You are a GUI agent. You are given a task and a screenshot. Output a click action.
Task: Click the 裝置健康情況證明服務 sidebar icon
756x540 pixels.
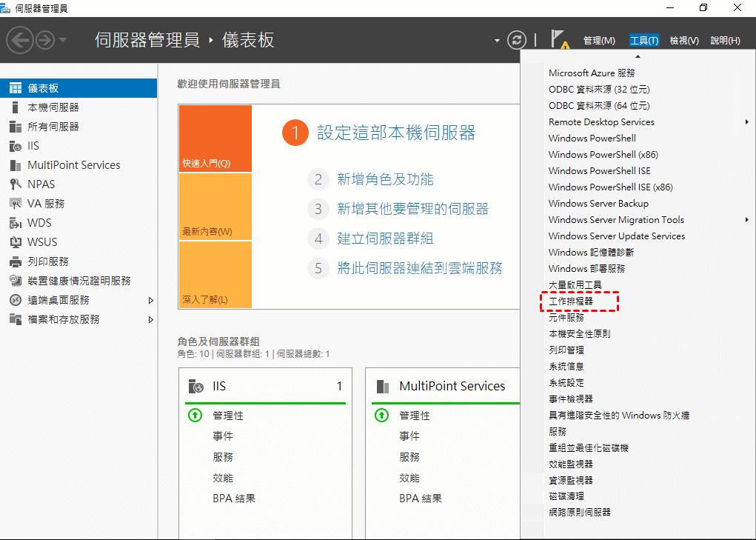[x=16, y=281]
